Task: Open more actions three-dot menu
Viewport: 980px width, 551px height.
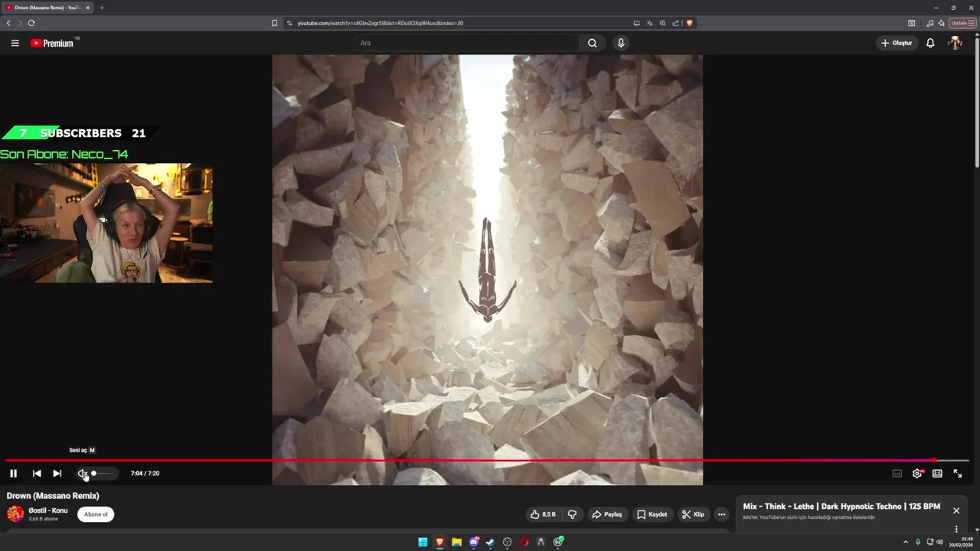Action: [721, 514]
